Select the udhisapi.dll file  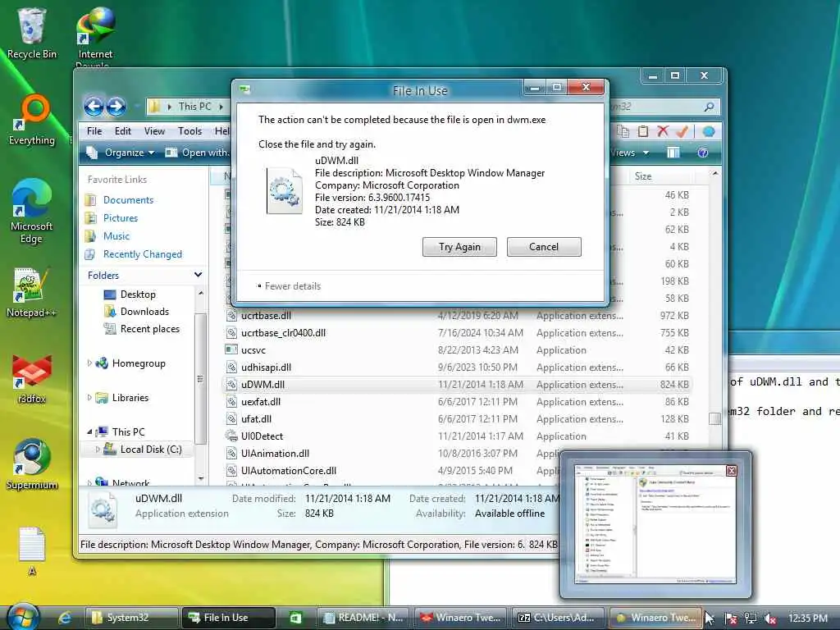[x=266, y=367]
